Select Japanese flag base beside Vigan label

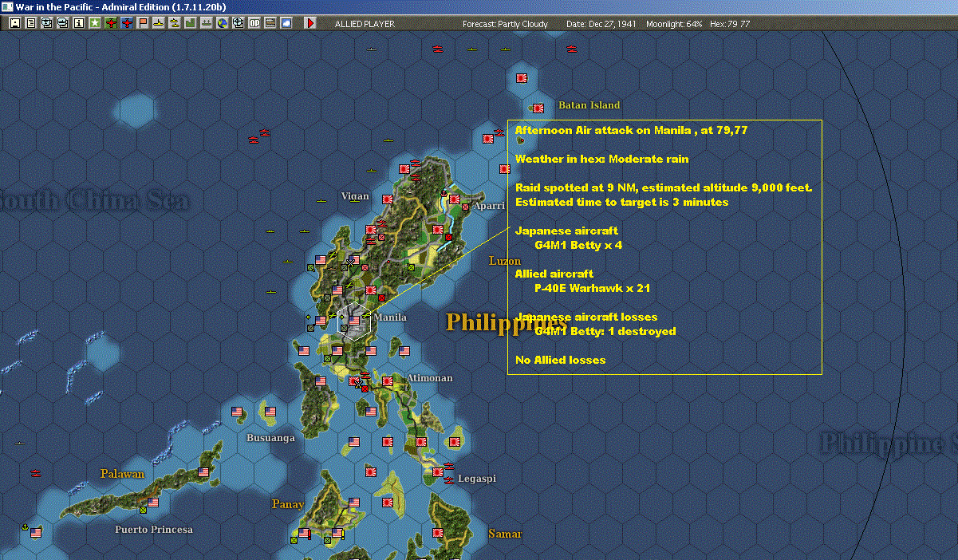[388, 198]
